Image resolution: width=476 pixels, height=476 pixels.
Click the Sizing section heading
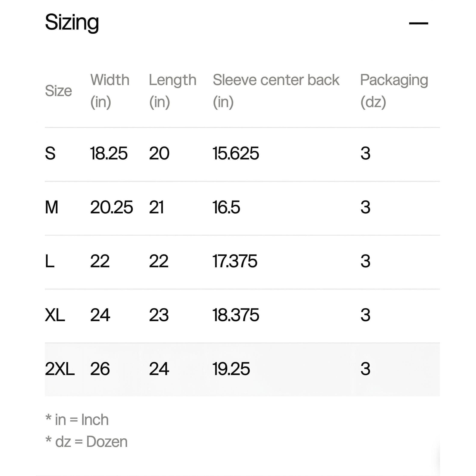coord(72,22)
